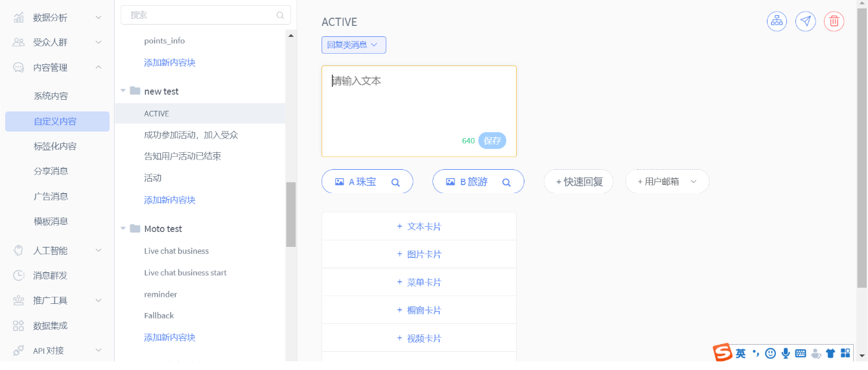868x370 pixels.
Task: Click search magnifier in B 旅游 button
Action: click(507, 182)
